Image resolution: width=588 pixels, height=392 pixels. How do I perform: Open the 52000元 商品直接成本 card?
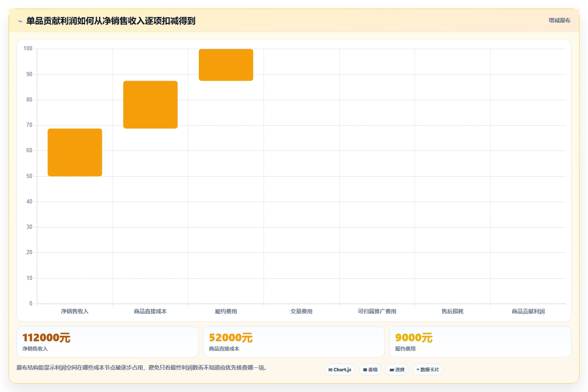tap(294, 342)
